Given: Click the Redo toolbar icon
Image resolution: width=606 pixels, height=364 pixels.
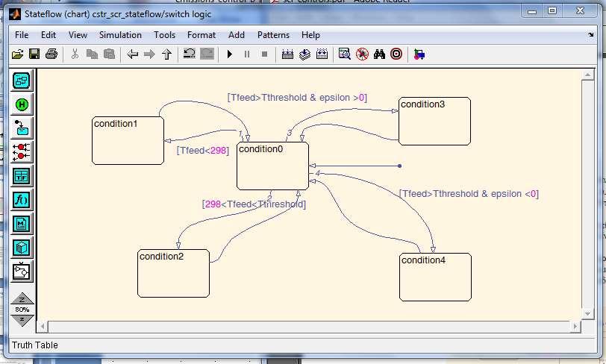Looking at the screenshot, I should tap(207, 54).
